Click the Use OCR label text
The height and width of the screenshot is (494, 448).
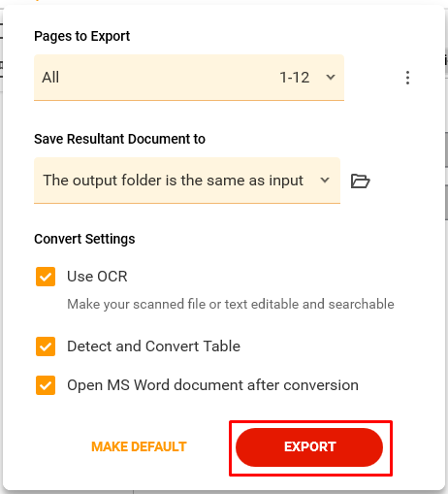click(x=97, y=277)
